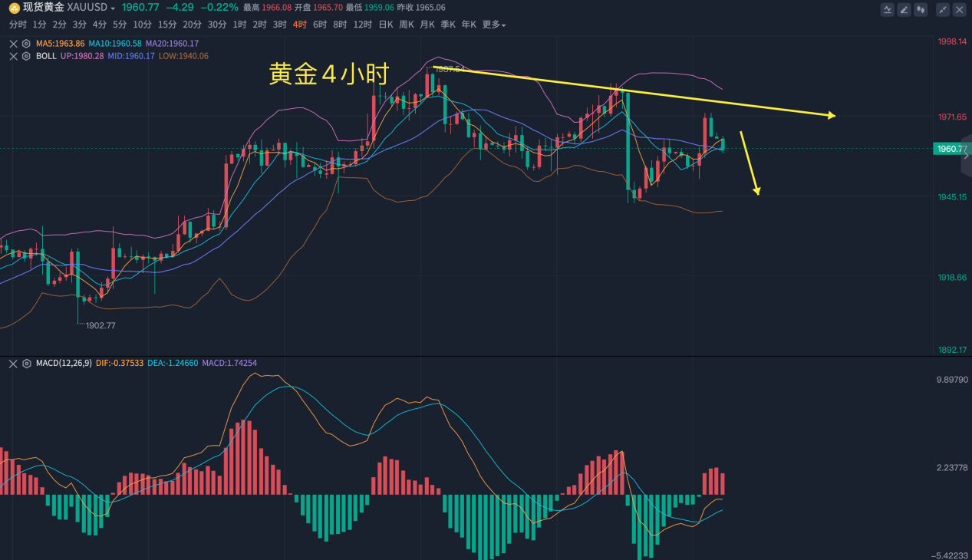This screenshot has width=972, height=560.
Task: Switch to 4分 timeframe
Action: [x=100, y=25]
